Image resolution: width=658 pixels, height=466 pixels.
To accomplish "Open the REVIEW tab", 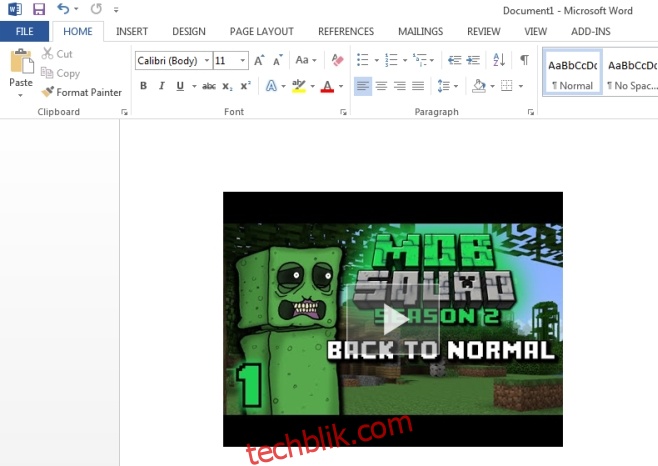I will pyautogui.click(x=483, y=31).
